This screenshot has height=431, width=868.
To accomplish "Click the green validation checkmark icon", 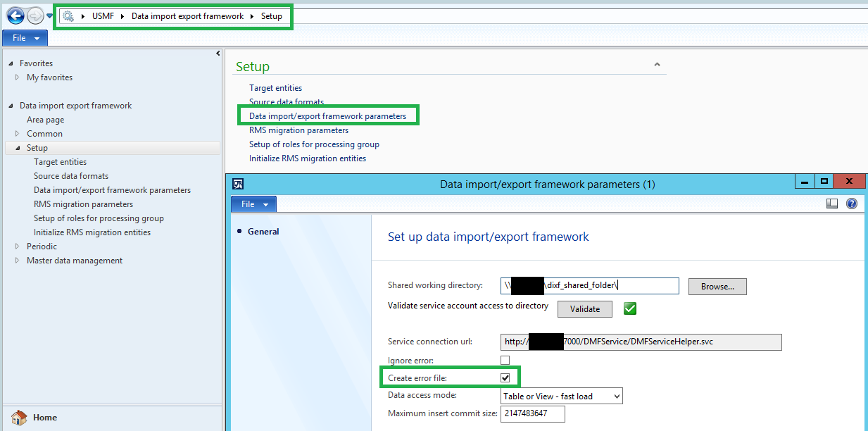I will 629,308.
